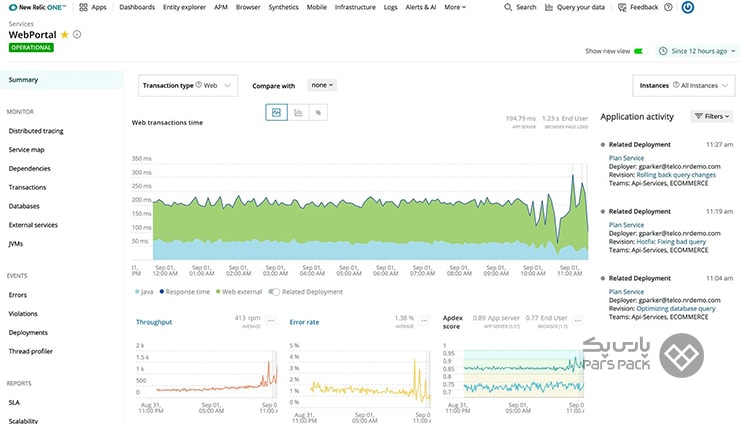Open the Filters dropdown
The image size is (750, 424).
coord(712,116)
